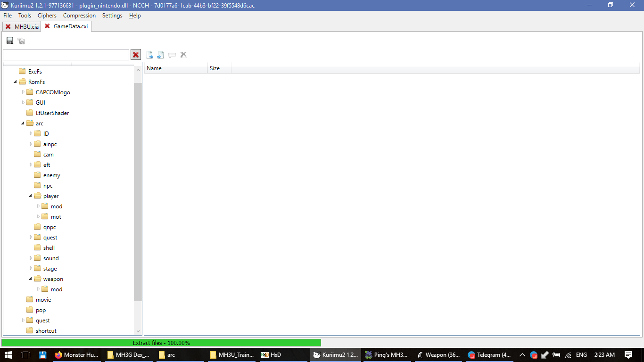Select the enemy folder
Viewport: 644px width, 362px height.
51,175
